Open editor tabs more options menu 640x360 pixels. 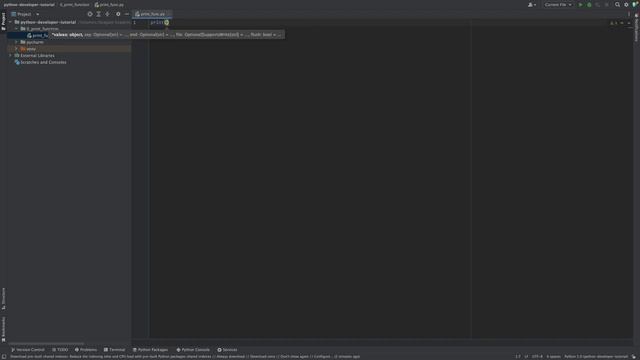[x=629, y=14]
